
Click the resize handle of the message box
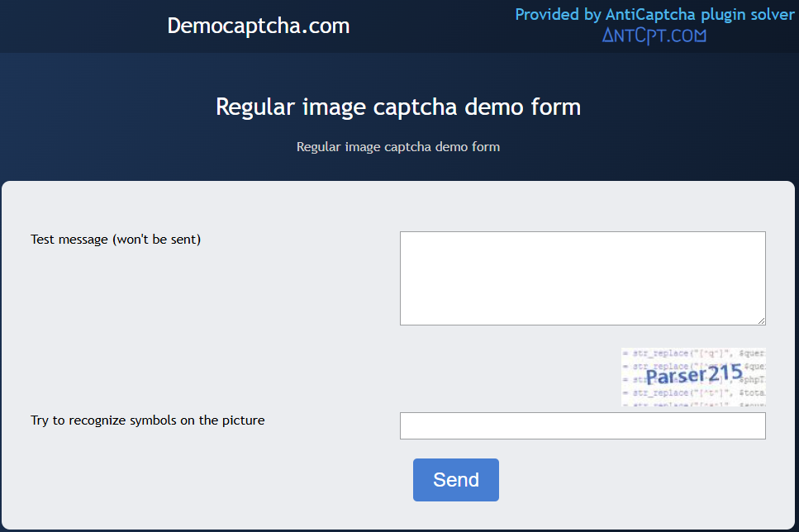click(x=761, y=321)
